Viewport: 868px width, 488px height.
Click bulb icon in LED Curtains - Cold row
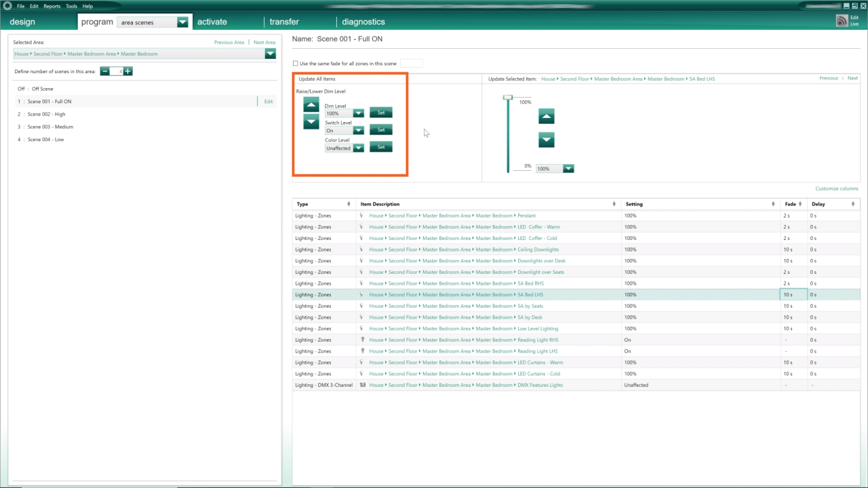(x=362, y=373)
